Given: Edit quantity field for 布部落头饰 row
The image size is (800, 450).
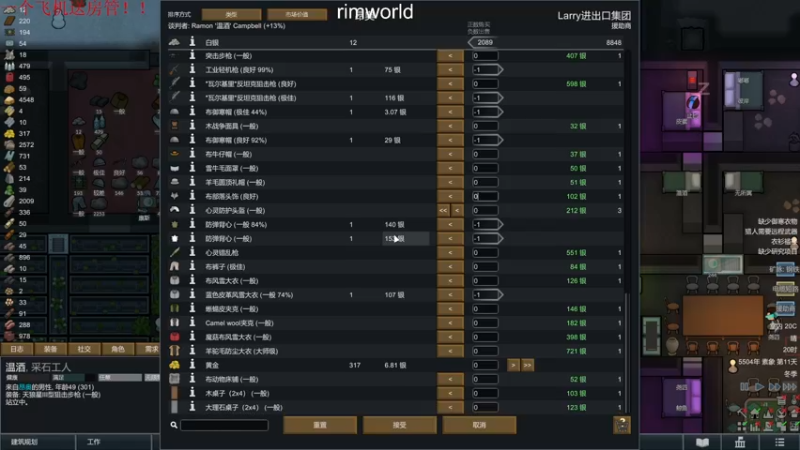Looking at the screenshot, I should coord(485,196).
